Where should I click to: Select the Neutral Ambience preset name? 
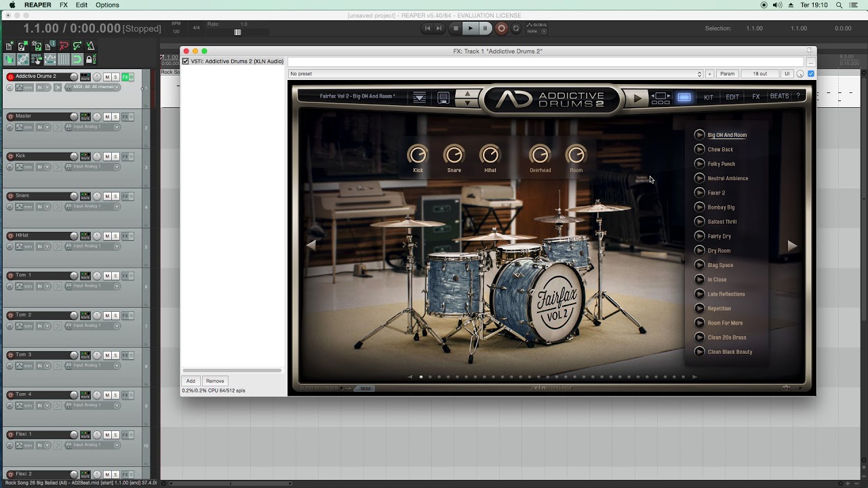tap(728, 178)
